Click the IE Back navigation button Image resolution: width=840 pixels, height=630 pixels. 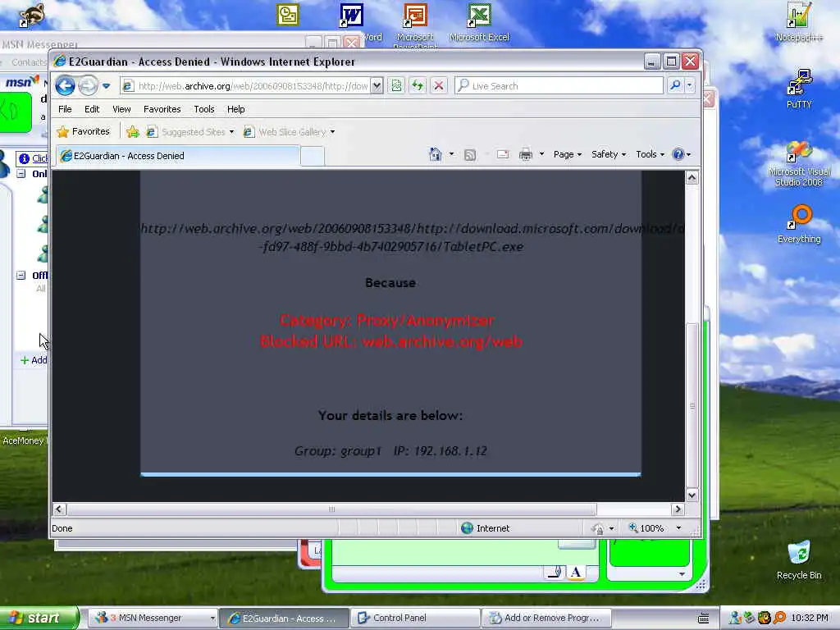click(x=65, y=85)
